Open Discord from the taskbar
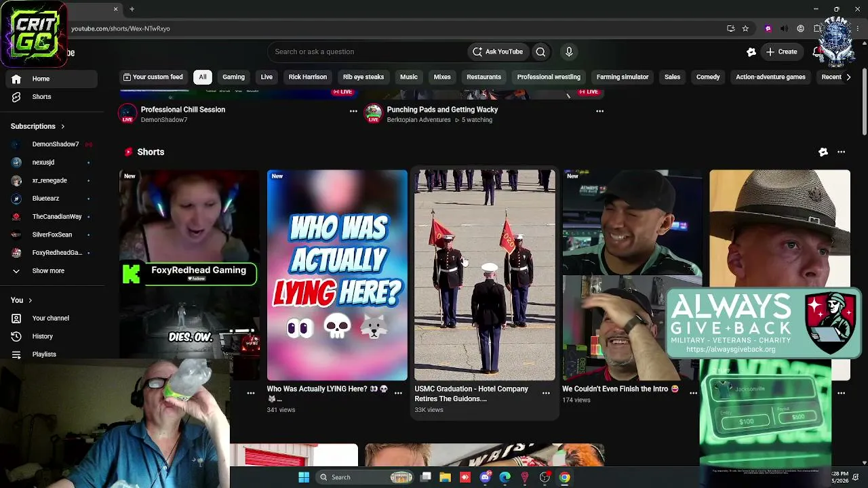Screen dimensions: 868x488 [485, 477]
